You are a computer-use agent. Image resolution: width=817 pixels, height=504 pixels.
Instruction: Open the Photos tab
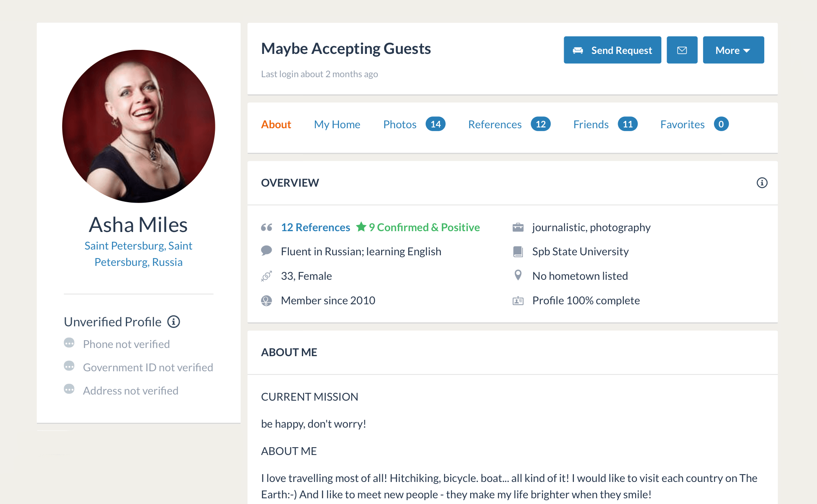point(400,124)
